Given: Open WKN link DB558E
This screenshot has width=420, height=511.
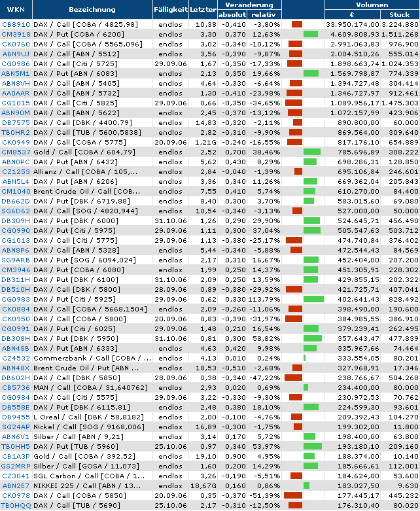Looking at the screenshot, I should click(x=16, y=408).
